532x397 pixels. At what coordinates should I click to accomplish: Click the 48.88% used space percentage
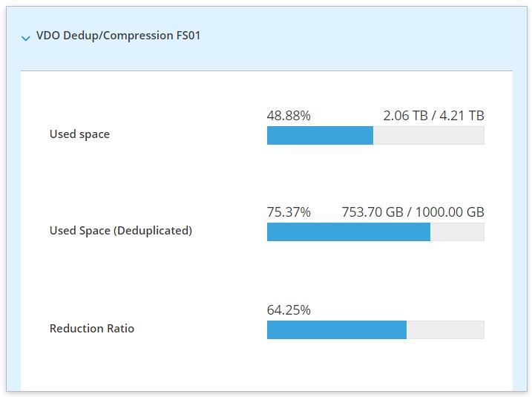(x=289, y=116)
